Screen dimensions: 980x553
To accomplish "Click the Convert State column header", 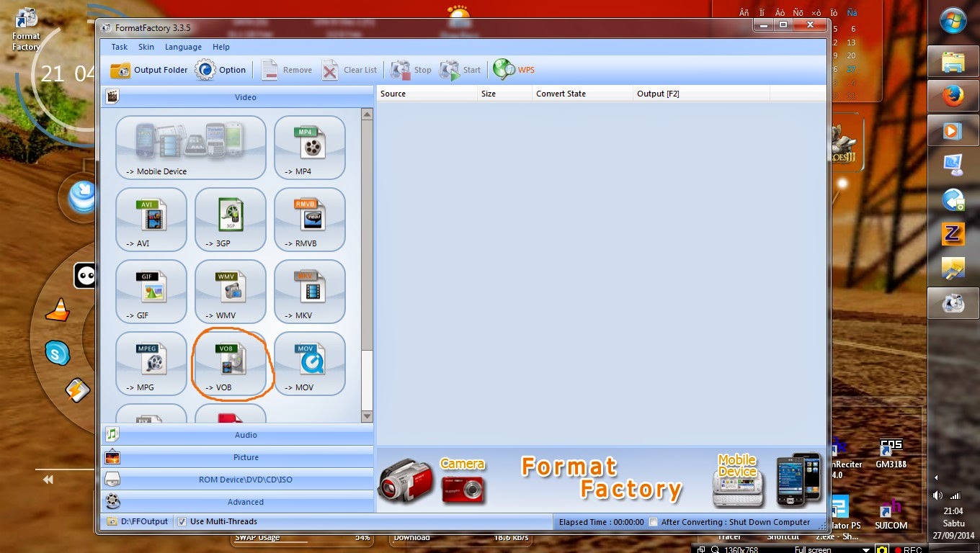I will (583, 94).
